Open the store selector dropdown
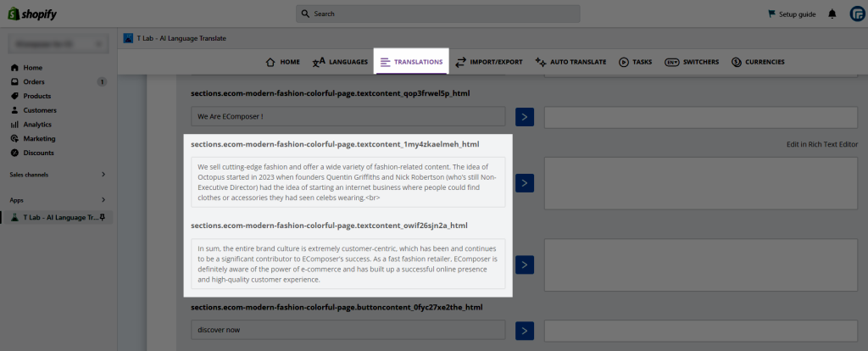868x351 pixels. coord(58,44)
